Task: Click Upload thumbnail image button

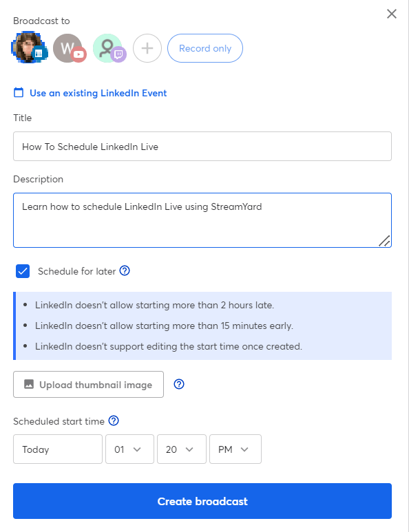Action: (x=88, y=385)
